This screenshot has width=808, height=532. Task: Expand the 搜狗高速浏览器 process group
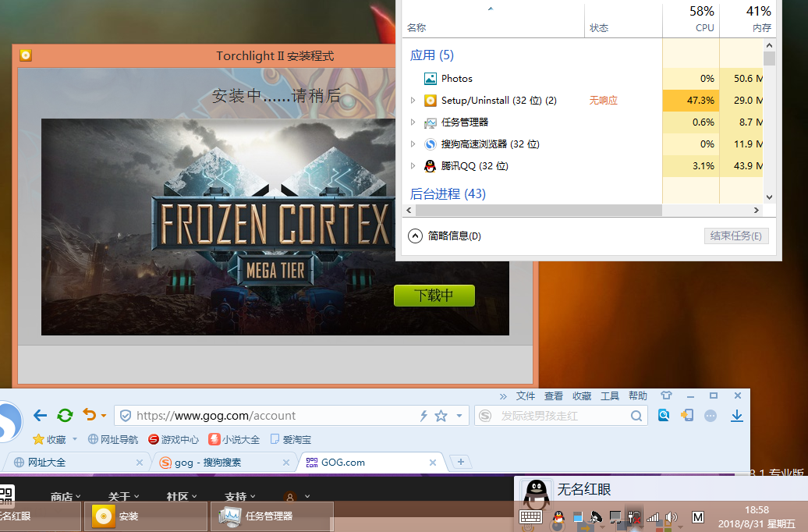[413, 144]
